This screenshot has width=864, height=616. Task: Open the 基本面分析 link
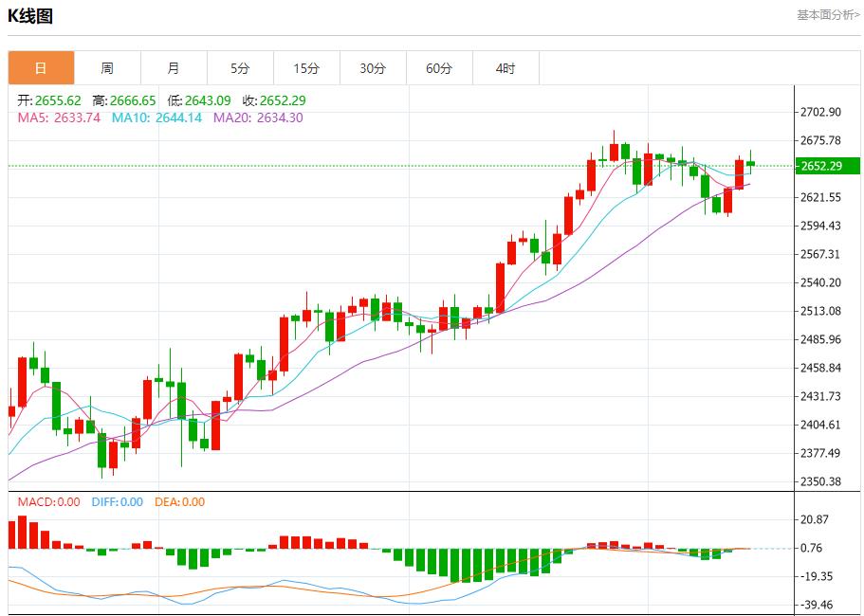pos(828,15)
